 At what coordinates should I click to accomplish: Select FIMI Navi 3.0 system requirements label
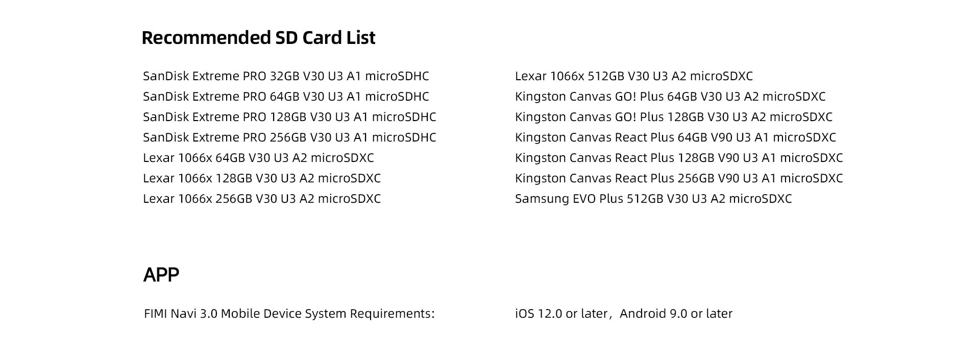[289, 314]
